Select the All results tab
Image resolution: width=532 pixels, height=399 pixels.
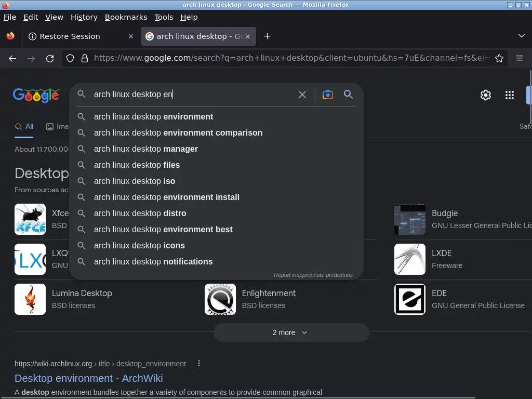point(24,127)
